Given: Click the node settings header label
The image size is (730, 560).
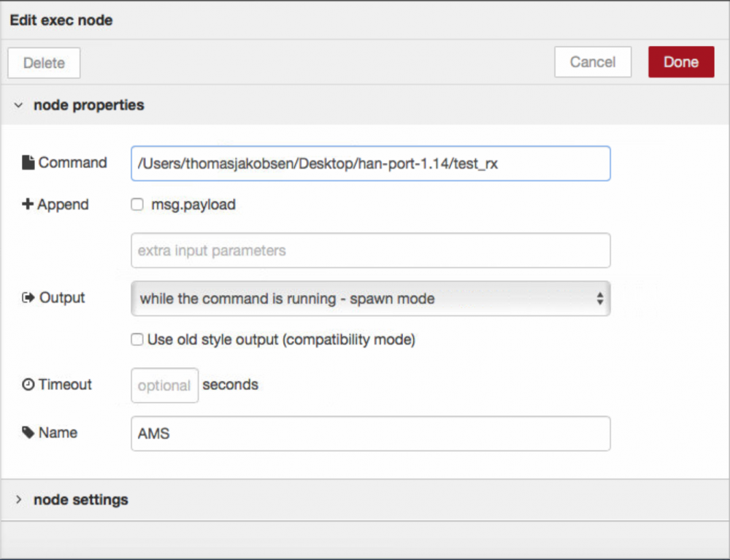Looking at the screenshot, I should pos(80,500).
